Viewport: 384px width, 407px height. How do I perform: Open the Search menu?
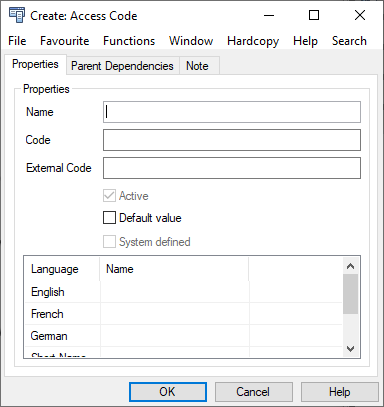(349, 41)
